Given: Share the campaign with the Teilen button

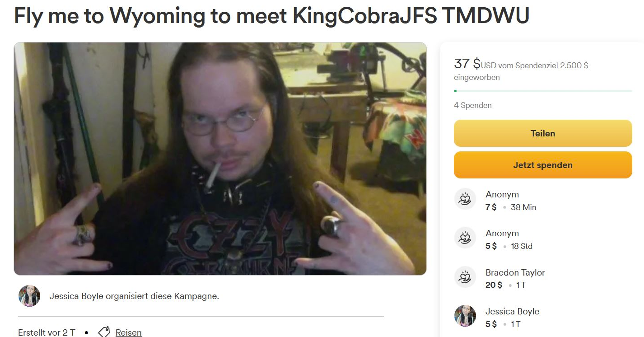Looking at the screenshot, I should pyautogui.click(x=543, y=133).
